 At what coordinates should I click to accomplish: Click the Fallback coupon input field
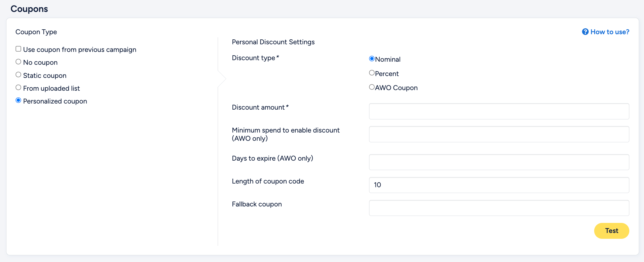(x=499, y=208)
